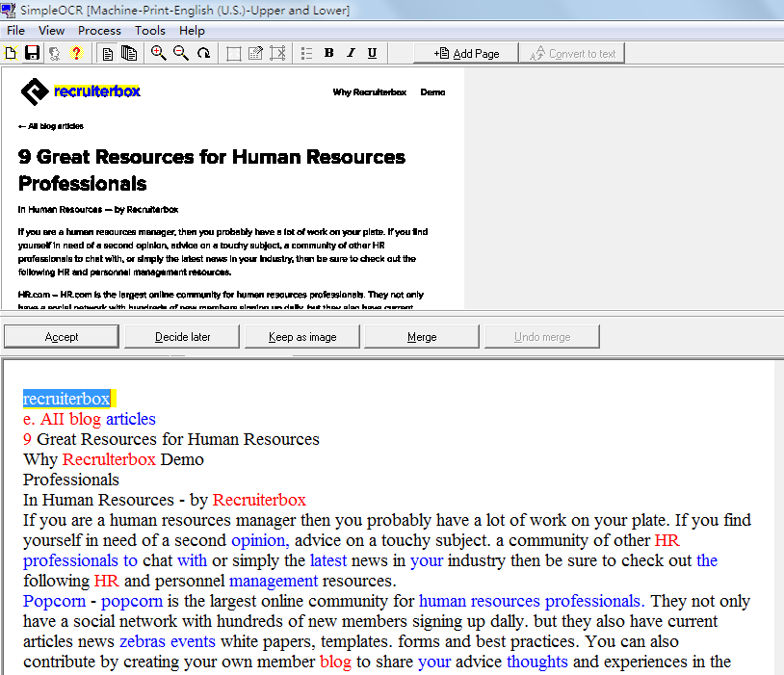
Task: Click the Undo merge button
Action: click(542, 336)
